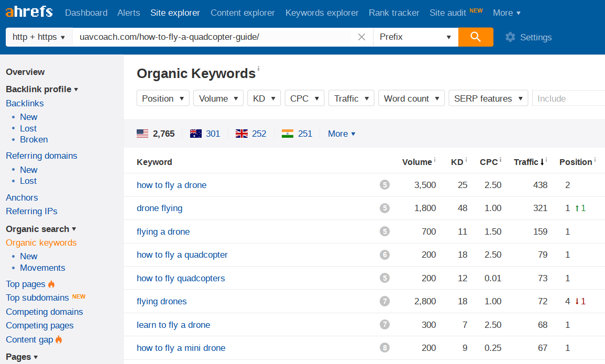
Task: Open Competing pages in the sidebar
Action: [39, 326]
